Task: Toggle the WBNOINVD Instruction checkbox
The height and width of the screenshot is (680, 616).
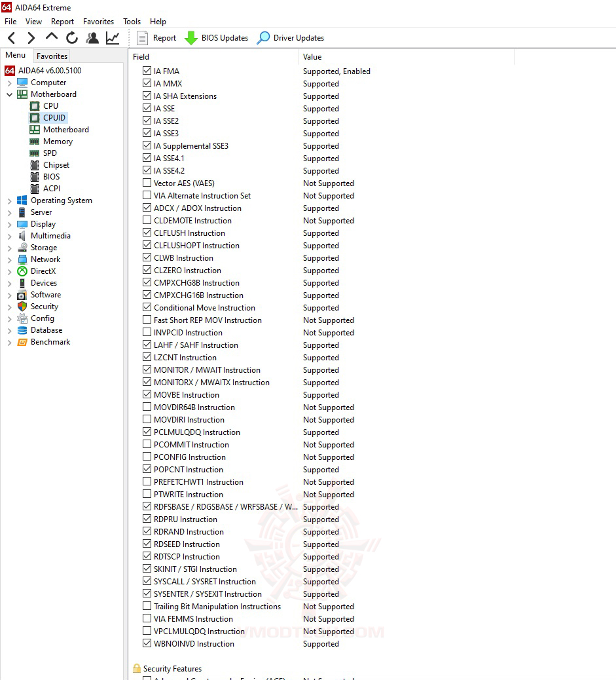Action: coord(147,643)
